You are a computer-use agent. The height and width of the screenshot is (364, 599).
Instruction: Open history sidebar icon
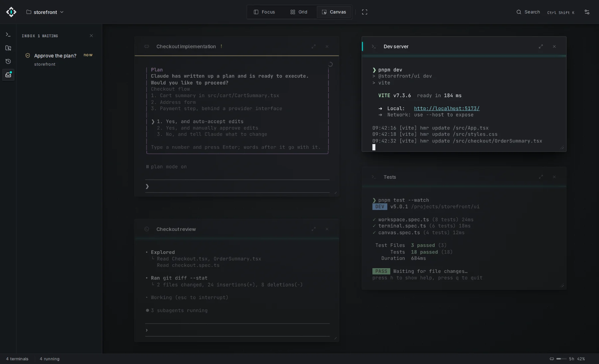point(8,61)
